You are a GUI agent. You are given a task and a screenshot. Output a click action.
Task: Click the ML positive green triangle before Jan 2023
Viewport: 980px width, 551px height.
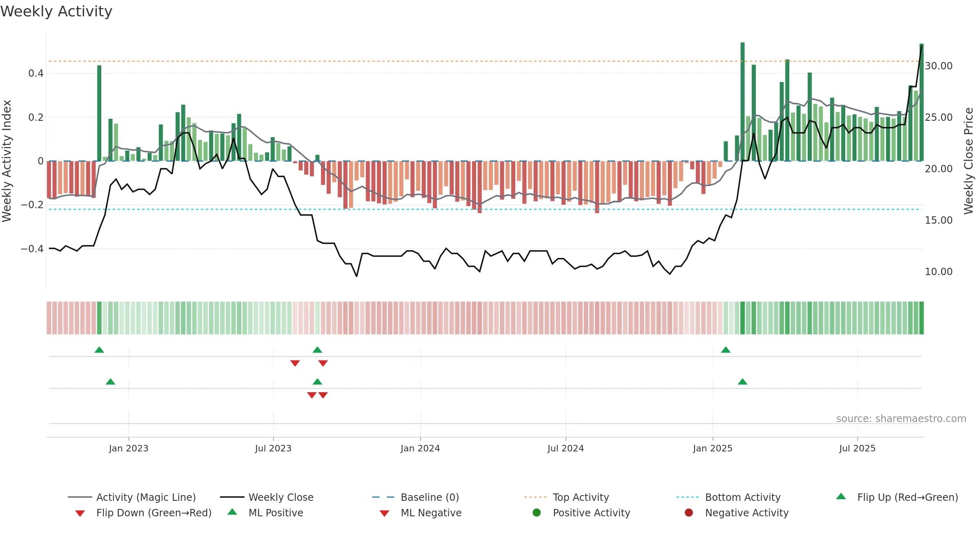point(110,382)
